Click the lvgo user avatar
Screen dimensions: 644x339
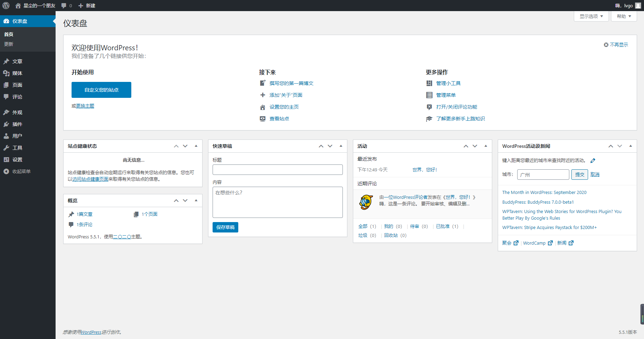coord(638,6)
